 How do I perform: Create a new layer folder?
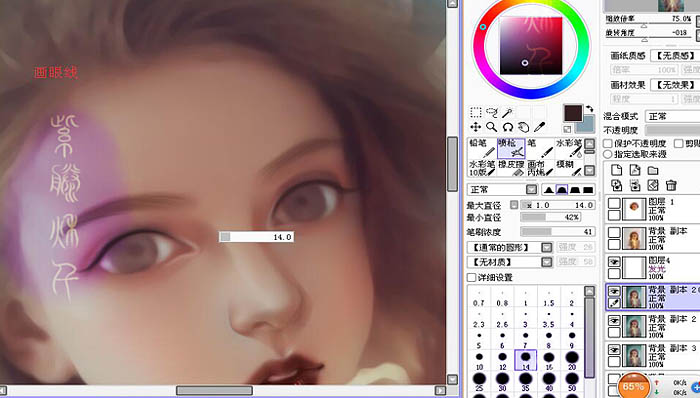coord(653,170)
